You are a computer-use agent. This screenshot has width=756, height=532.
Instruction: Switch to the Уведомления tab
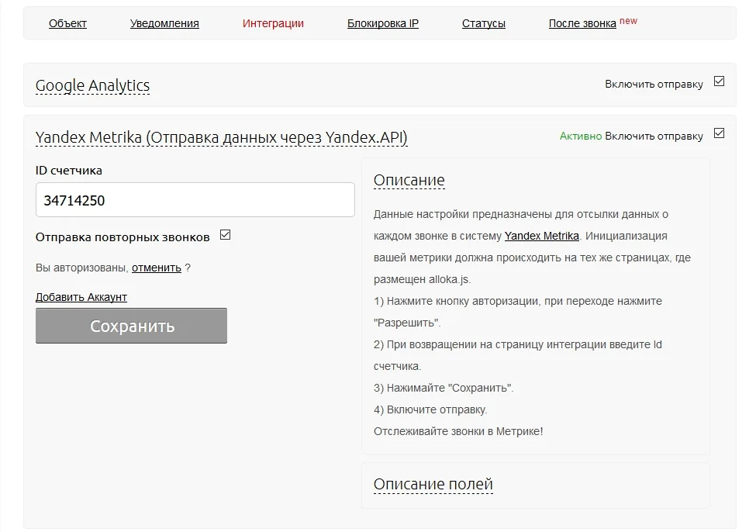tap(164, 23)
